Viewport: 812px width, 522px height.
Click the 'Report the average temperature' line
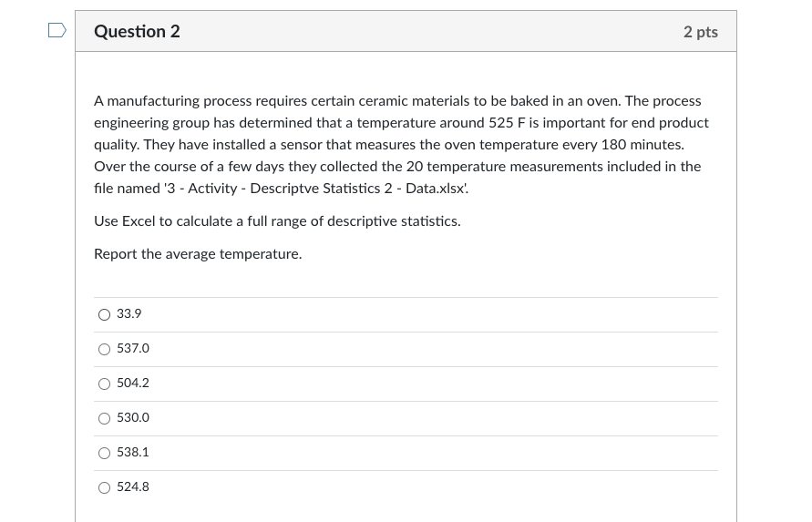click(x=198, y=254)
